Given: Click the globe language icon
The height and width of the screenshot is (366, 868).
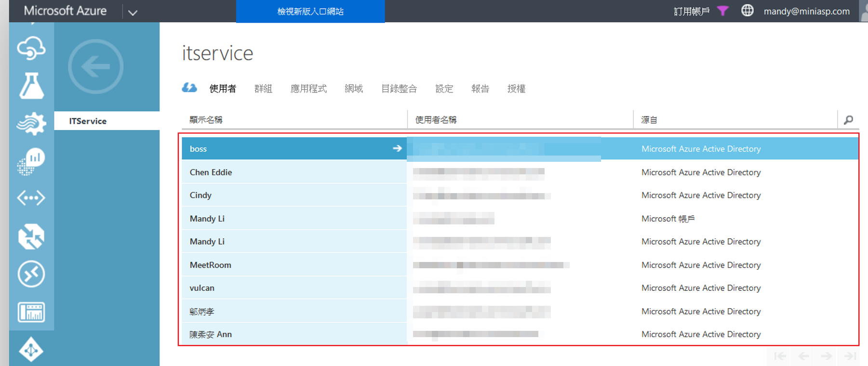Looking at the screenshot, I should tap(747, 10).
